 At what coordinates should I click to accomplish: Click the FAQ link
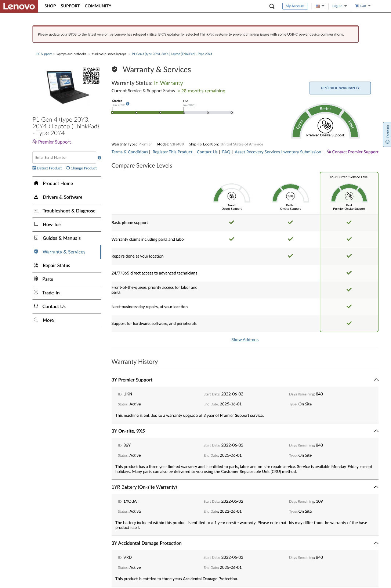point(226,152)
